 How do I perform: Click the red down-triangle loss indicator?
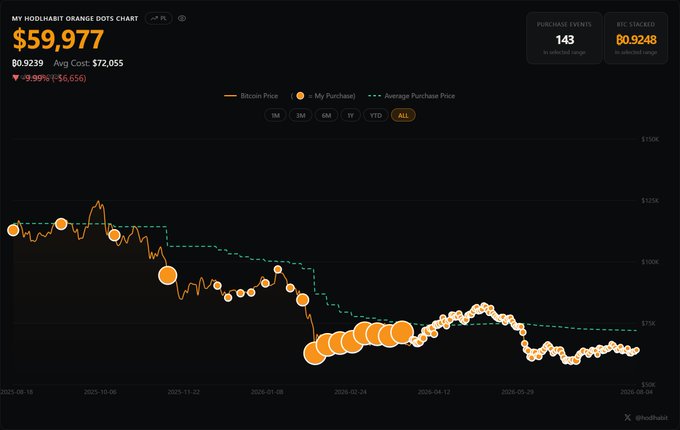16,78
